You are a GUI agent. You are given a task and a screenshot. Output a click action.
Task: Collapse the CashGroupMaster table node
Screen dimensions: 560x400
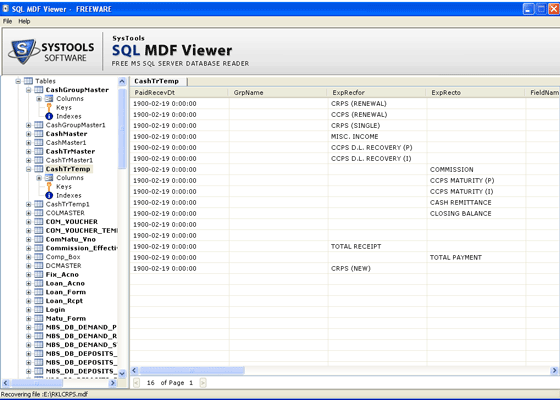pyautogui.click(x=29, y=90)
